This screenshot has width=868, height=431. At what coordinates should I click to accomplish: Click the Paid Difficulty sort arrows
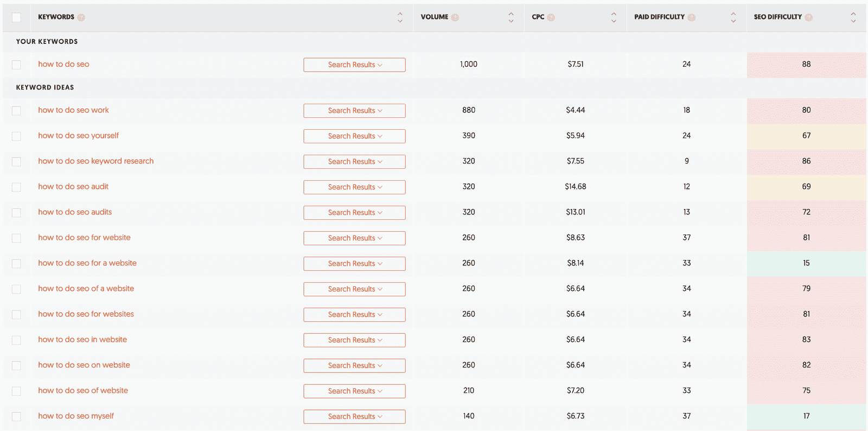coord(733,17)
